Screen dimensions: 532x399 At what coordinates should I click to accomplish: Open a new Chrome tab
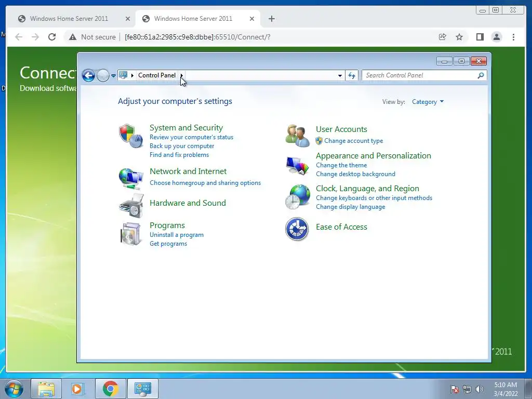point(271,19)
